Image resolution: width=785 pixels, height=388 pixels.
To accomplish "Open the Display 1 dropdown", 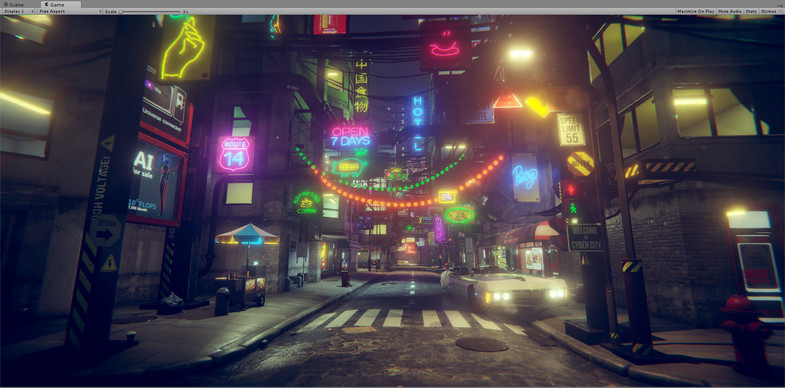I will tap(18, 11).
